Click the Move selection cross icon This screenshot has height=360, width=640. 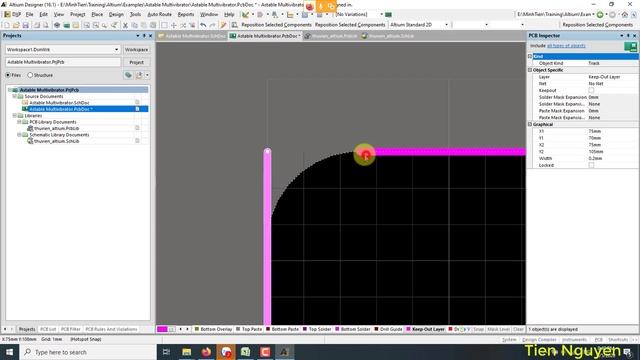(x=173, y=25)
